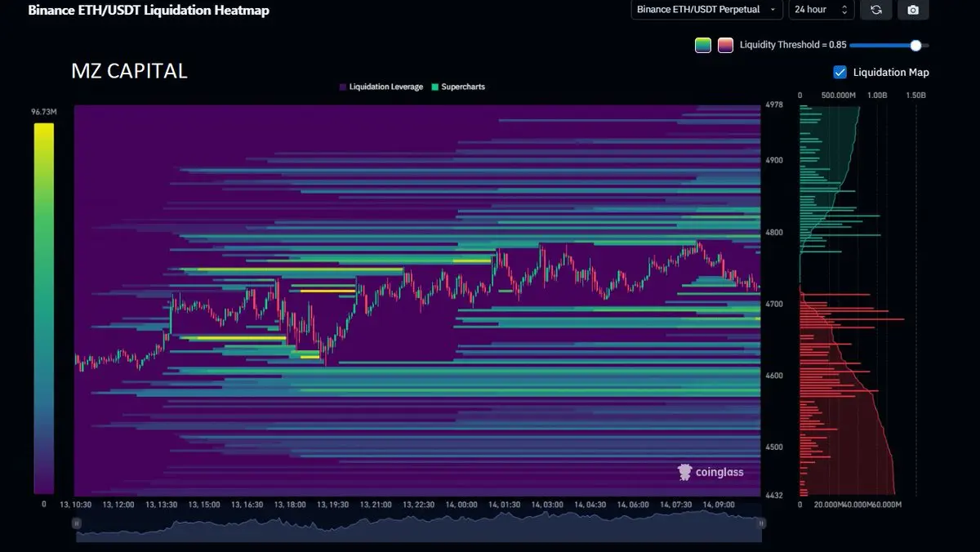The height and width of the screenshot is (552, 980).
Task: Toggle the Liquidation Leverage legend item
Action: [x=381, y=87]
